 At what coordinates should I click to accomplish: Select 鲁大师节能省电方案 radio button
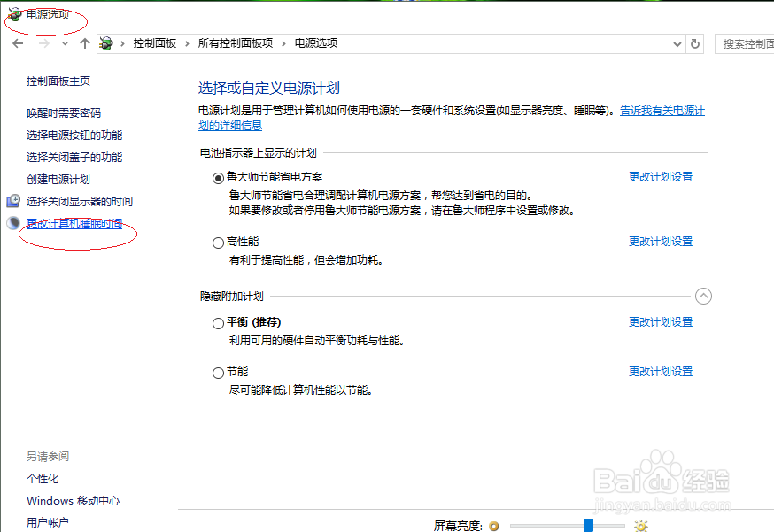[218, 178]
